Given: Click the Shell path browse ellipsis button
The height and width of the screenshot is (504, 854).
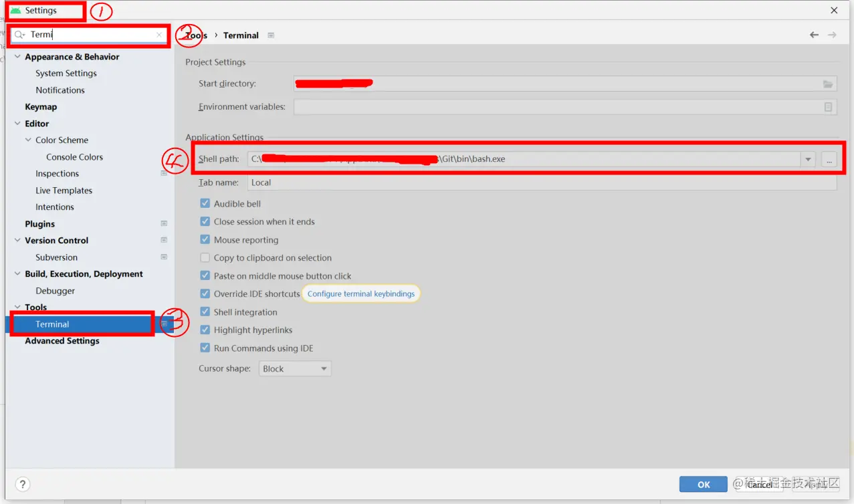Looking at the screenshot, I should pyautogui.click(x=829, y=159).
